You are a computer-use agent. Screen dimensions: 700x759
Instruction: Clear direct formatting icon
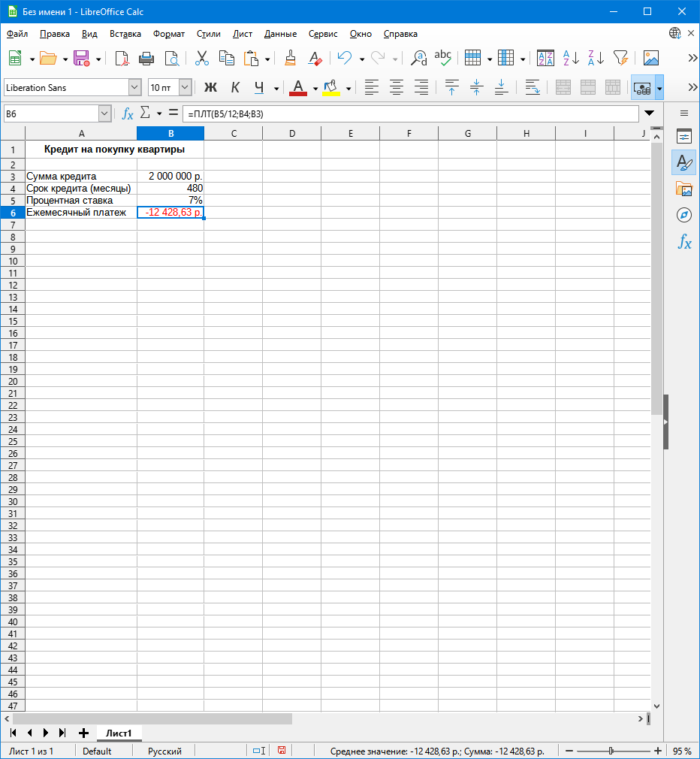[x=315, y=59]
